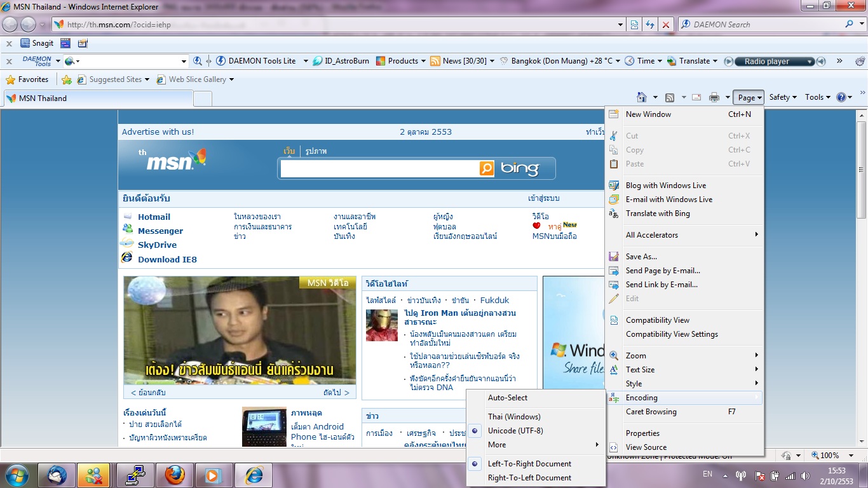This screenshot has width=868, height=488.
Task: Open Windows Media Player from the taskbar
Action: click(214, 475)
